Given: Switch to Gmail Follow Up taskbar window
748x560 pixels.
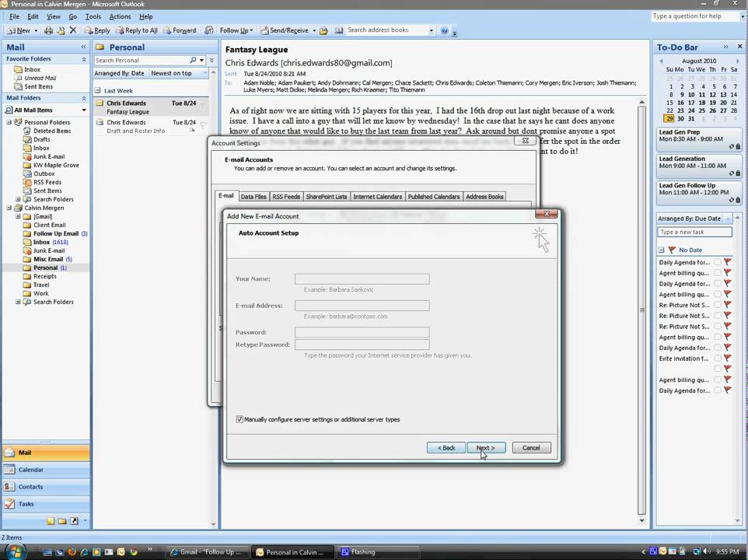Looking at the screenshot, I should [208, 552].
